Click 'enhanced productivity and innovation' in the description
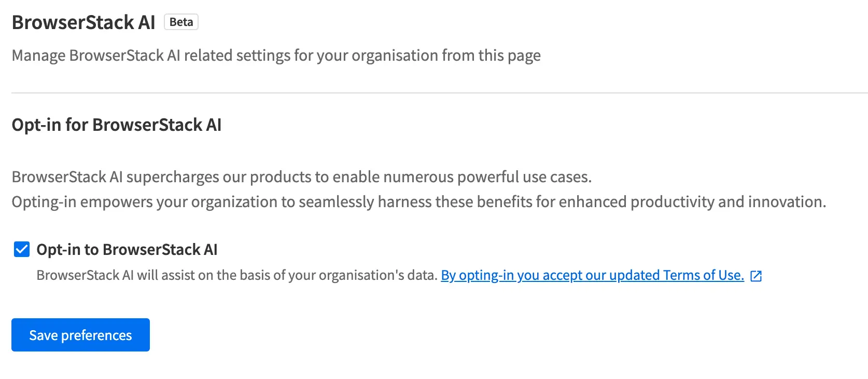The image size is (868, 379). pos(727,202)
